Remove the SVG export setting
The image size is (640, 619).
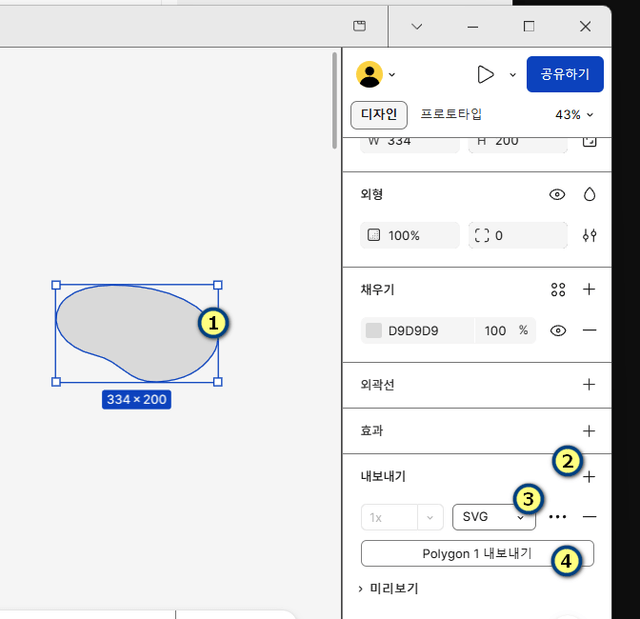coord(589,517)
